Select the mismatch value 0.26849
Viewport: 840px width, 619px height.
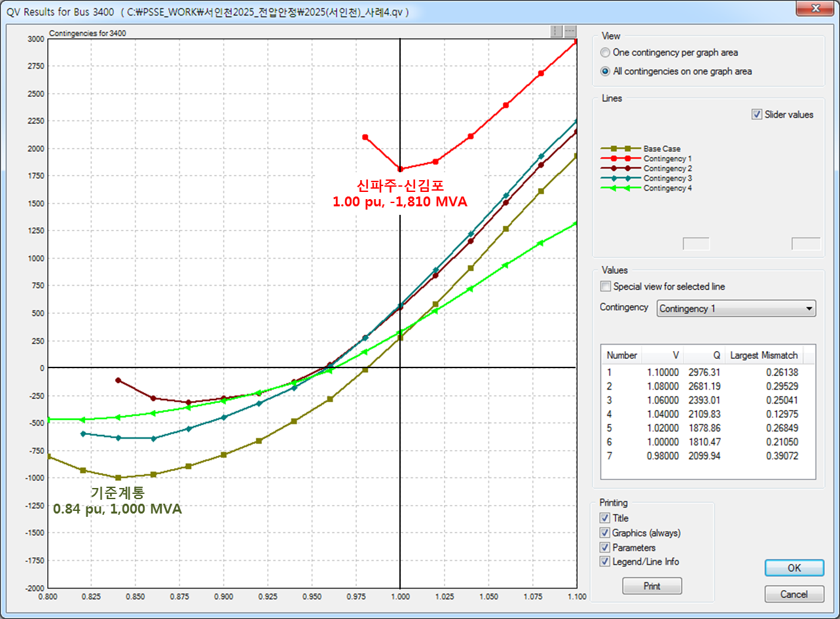[782, 428]
